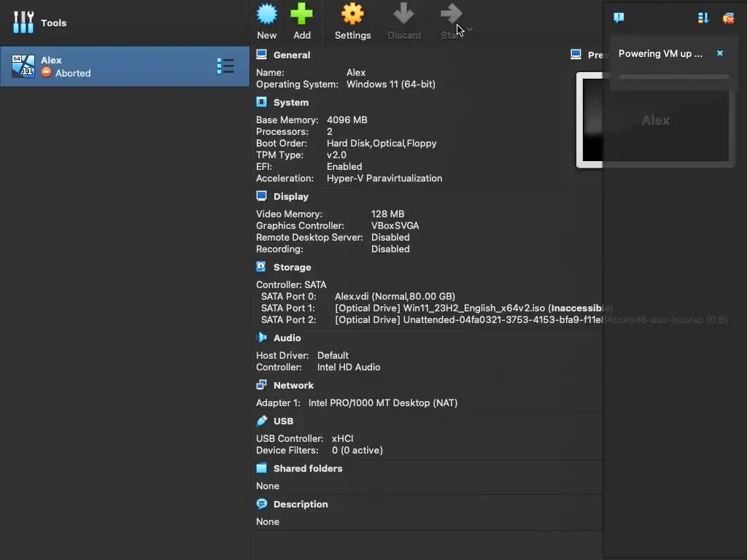The image size is (747, 560).
Task: Open the USB section header
Action: click(x=283, y=421)
